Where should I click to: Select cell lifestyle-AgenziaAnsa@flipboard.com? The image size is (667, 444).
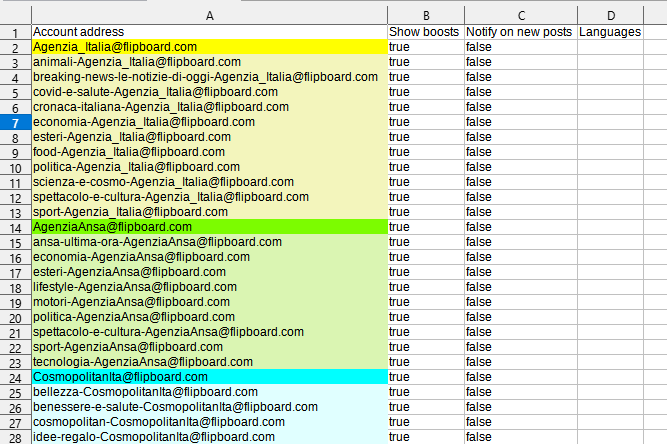click(210, 287)
